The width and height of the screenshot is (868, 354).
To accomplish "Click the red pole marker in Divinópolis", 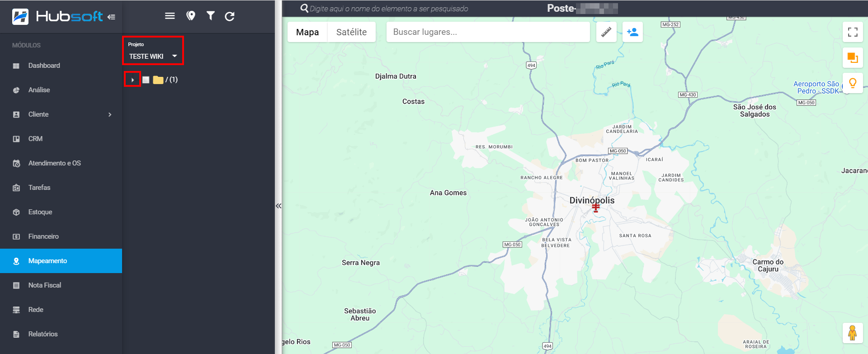I will (596, 208).
